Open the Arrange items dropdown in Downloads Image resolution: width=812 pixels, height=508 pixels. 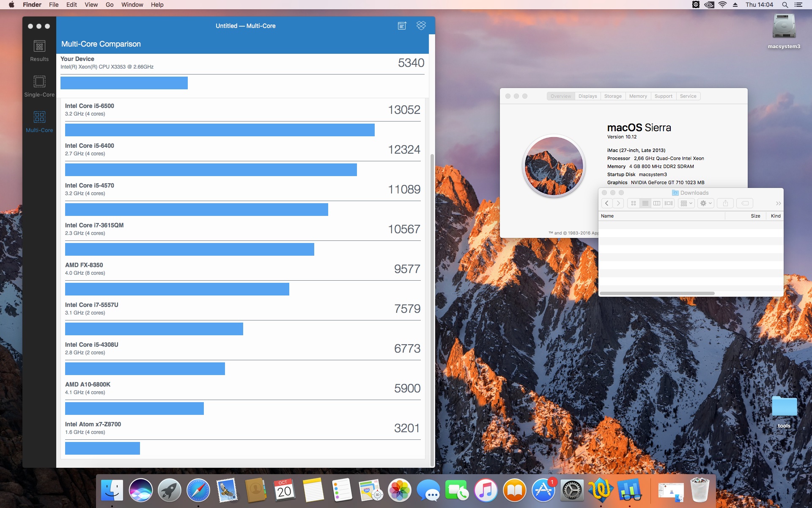[x=686, y=204]
